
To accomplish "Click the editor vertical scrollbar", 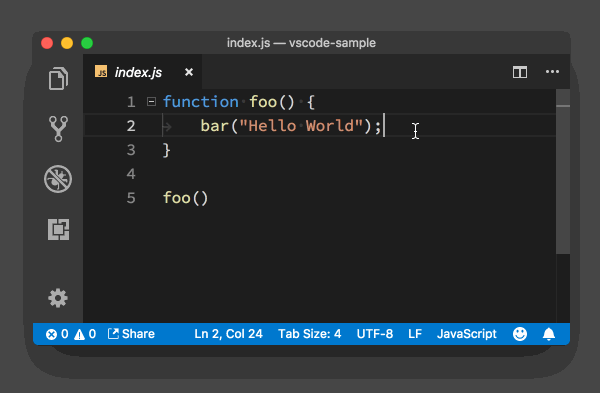I will (563, 172).
